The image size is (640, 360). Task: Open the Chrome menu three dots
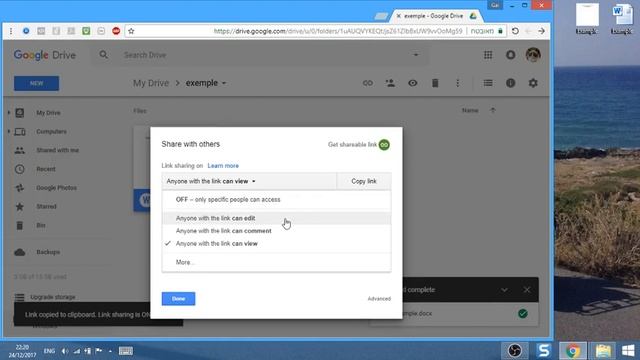point(11,31)
